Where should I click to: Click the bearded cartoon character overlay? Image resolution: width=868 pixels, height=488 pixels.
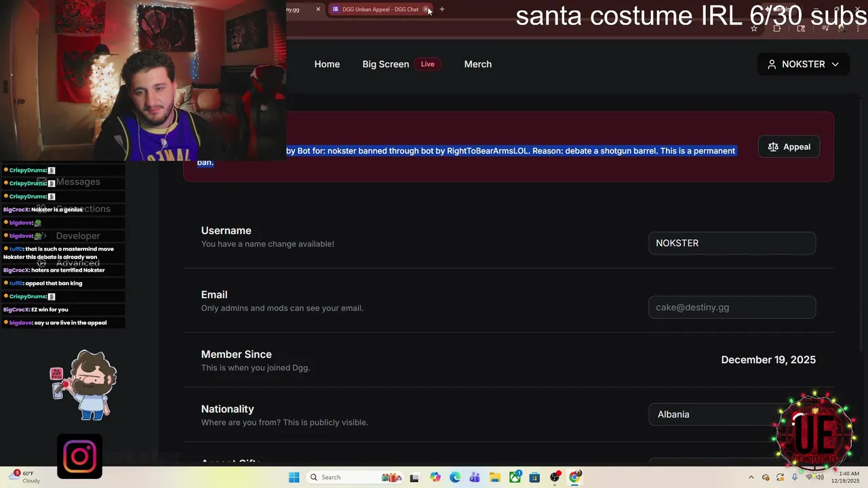coord(85,385)
